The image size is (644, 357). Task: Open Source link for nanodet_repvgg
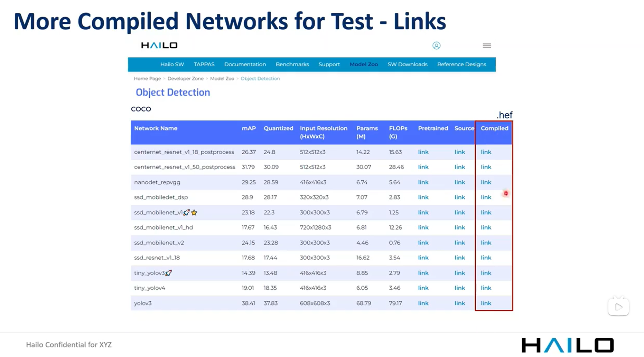coord(459,182)
